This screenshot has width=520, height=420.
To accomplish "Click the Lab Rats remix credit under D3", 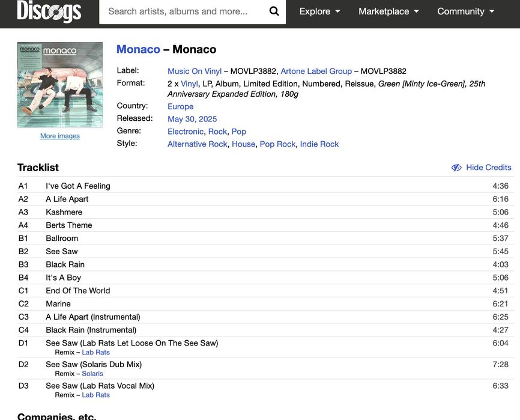I will pos(96,395).
